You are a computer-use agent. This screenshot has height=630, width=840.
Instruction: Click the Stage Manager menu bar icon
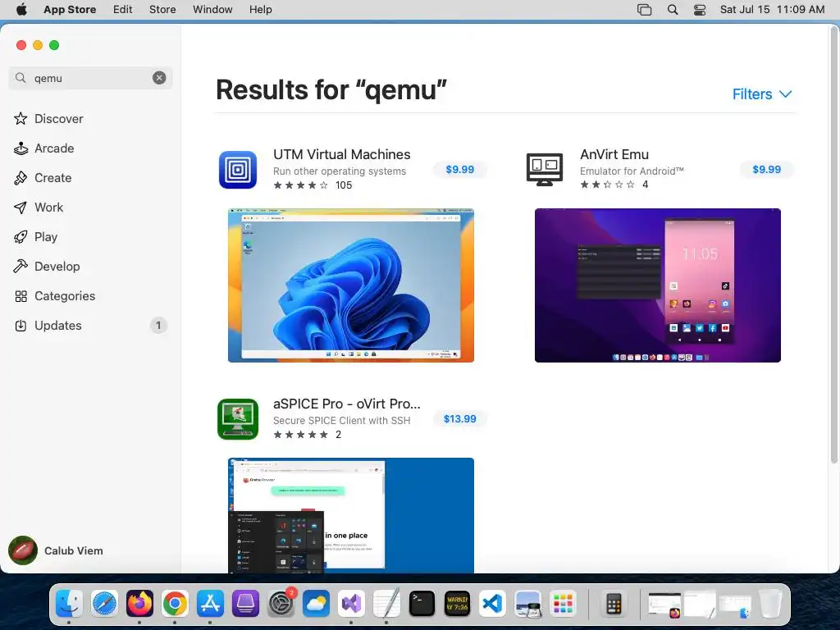pyautogui.click(x=645, y=10)
